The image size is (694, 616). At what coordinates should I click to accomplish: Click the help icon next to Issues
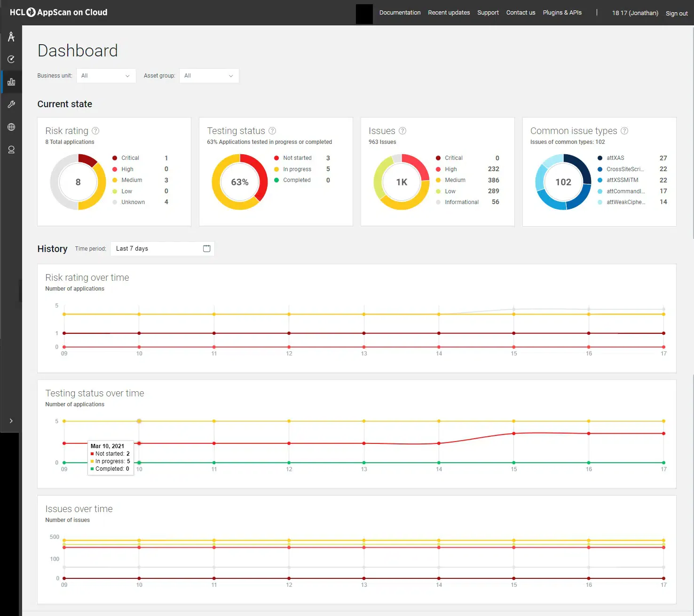[403, 131]
